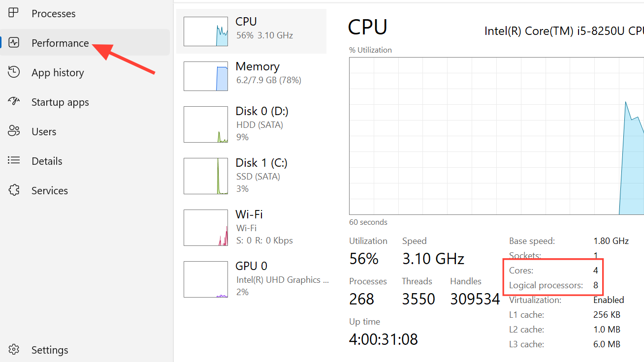Click the Settings label in sidebar

(50, 350)
